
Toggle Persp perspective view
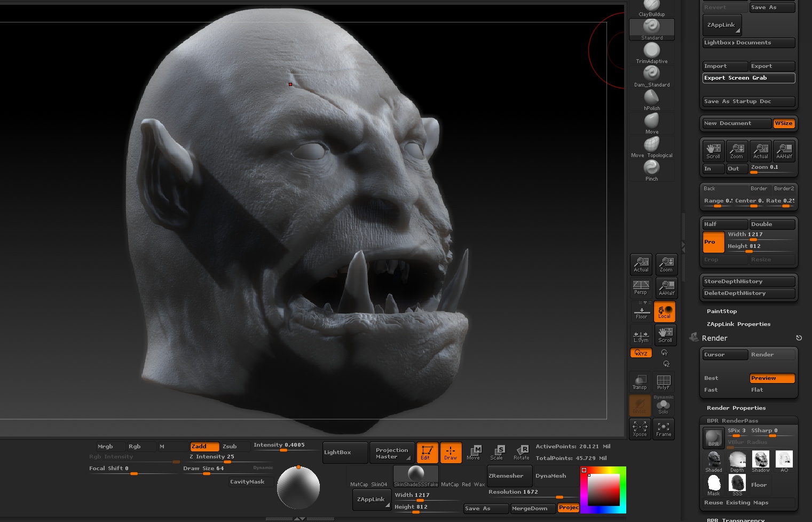641,287
